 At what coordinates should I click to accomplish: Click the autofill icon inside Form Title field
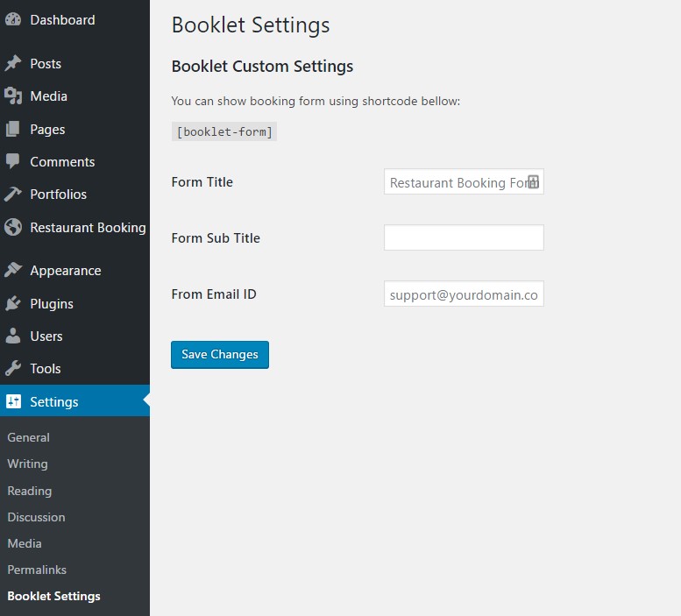click(533, 182)
